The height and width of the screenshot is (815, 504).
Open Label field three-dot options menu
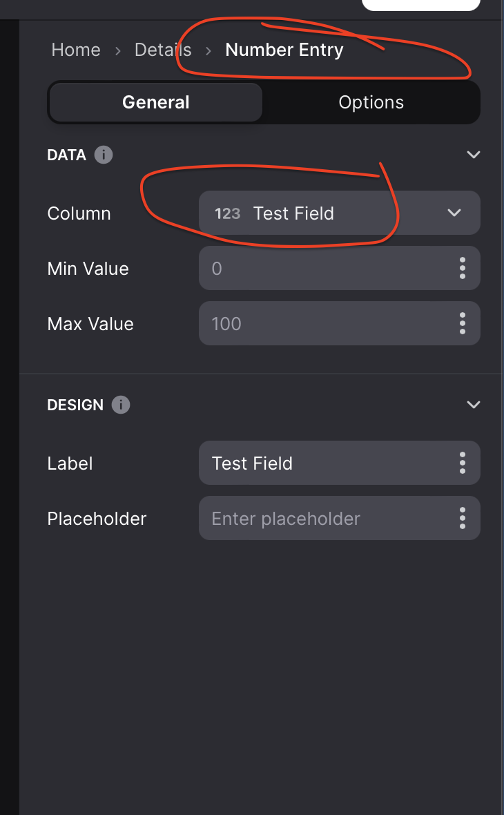coord(462,463)
